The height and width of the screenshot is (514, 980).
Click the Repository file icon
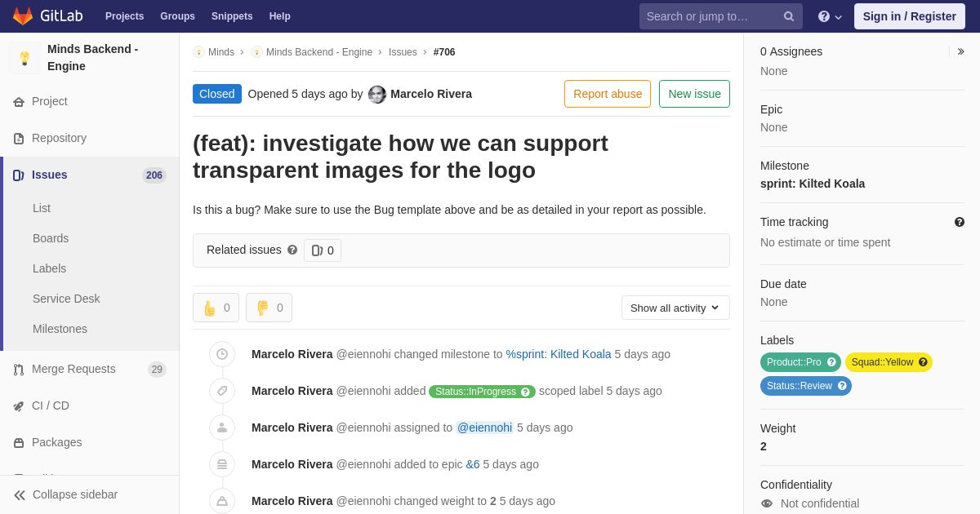19,139
